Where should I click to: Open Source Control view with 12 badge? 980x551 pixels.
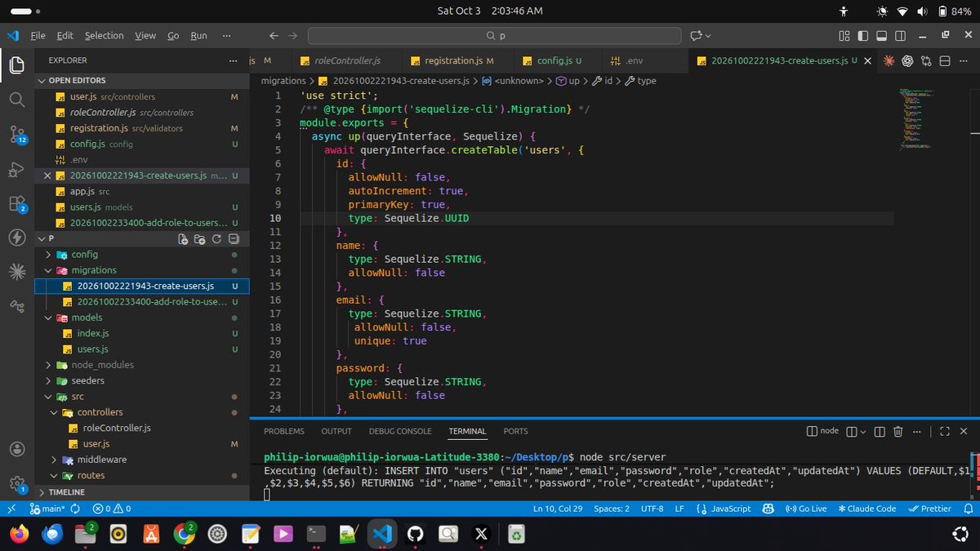click(16, 134)
